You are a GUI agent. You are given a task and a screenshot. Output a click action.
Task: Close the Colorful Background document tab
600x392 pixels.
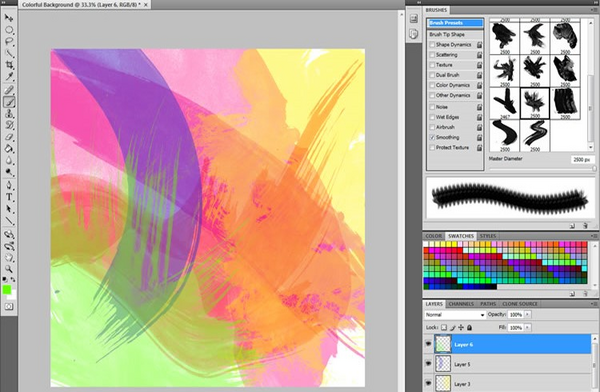point(146,5)
